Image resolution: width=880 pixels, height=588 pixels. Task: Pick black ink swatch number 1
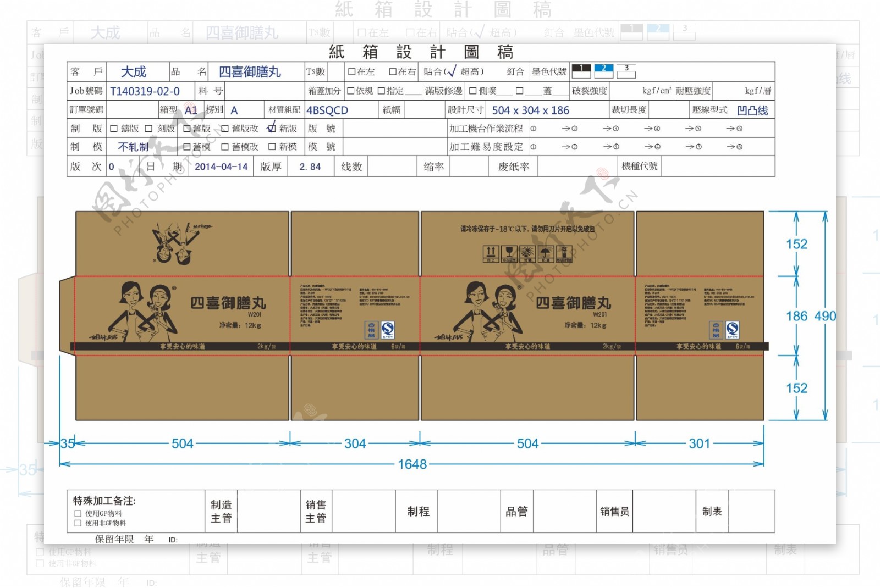(x=581, y=71)
